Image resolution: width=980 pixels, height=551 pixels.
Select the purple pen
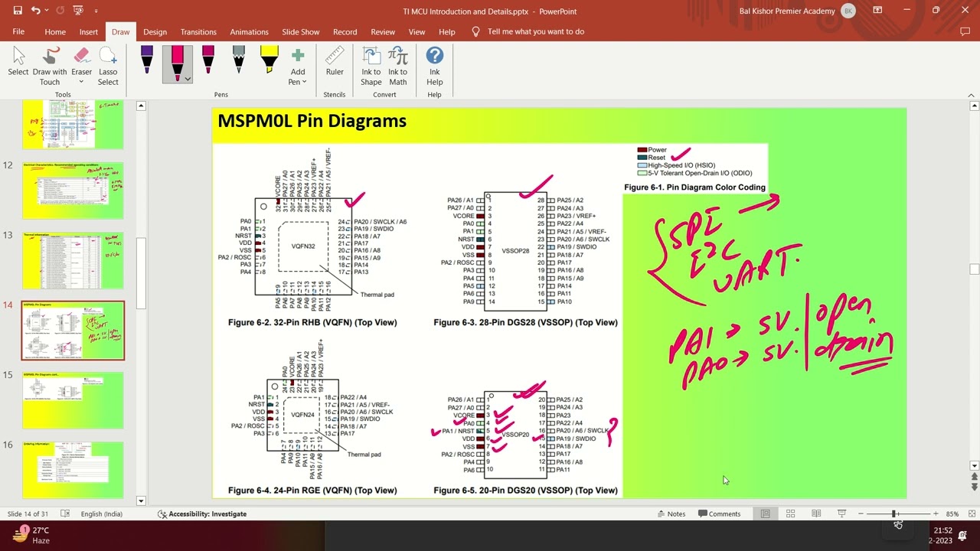pos(147,60)
